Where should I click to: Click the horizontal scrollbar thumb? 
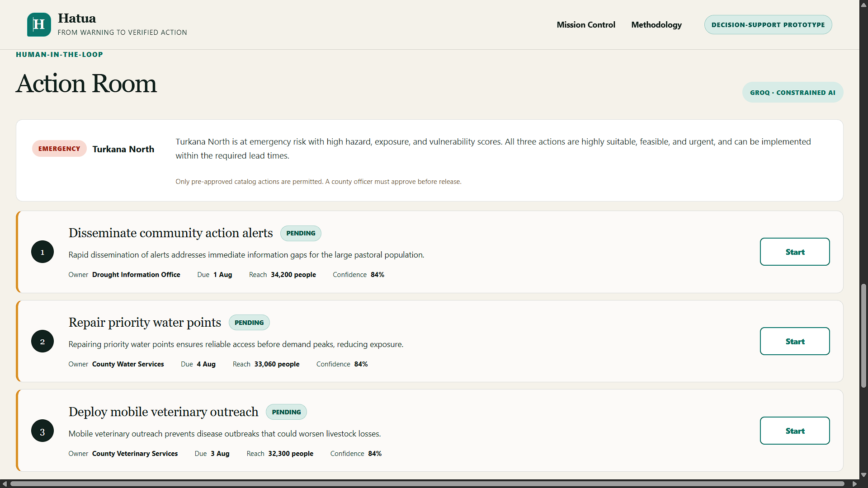tap(427, 483)
